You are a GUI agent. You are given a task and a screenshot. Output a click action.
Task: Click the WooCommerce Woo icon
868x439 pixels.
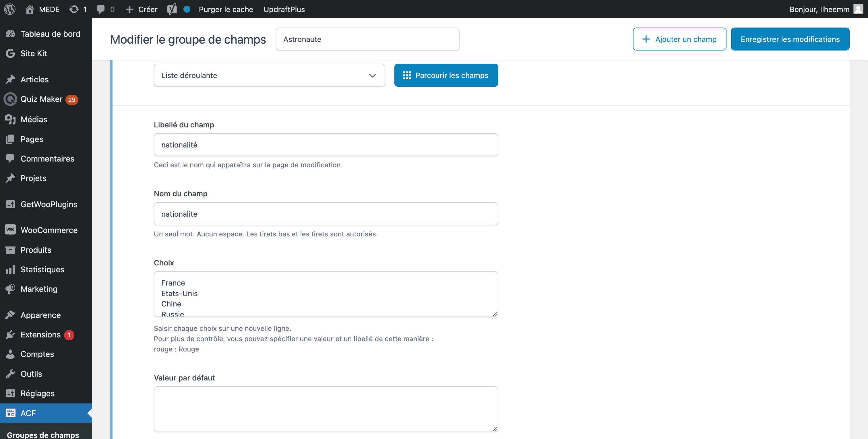(10, 230)
